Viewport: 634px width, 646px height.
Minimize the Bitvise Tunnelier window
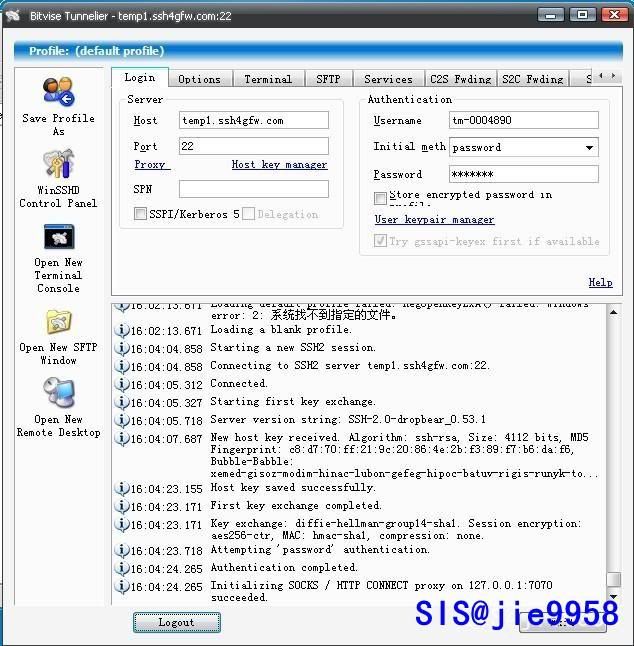551,15
